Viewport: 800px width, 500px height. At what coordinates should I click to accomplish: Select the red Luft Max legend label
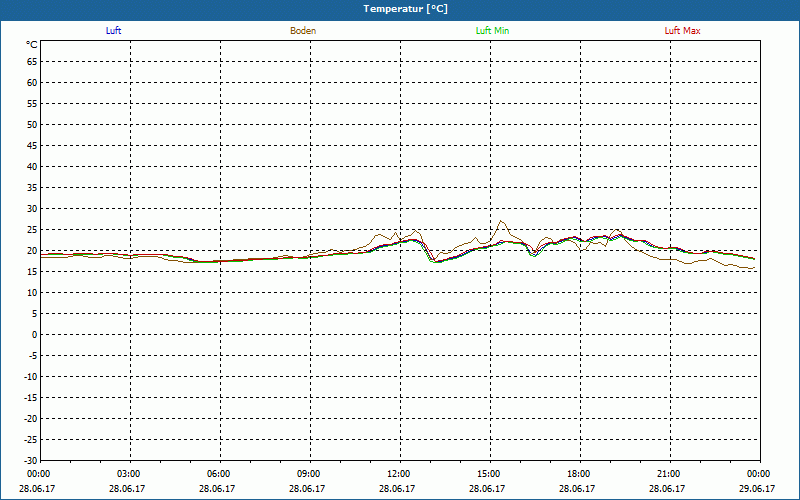682,31
